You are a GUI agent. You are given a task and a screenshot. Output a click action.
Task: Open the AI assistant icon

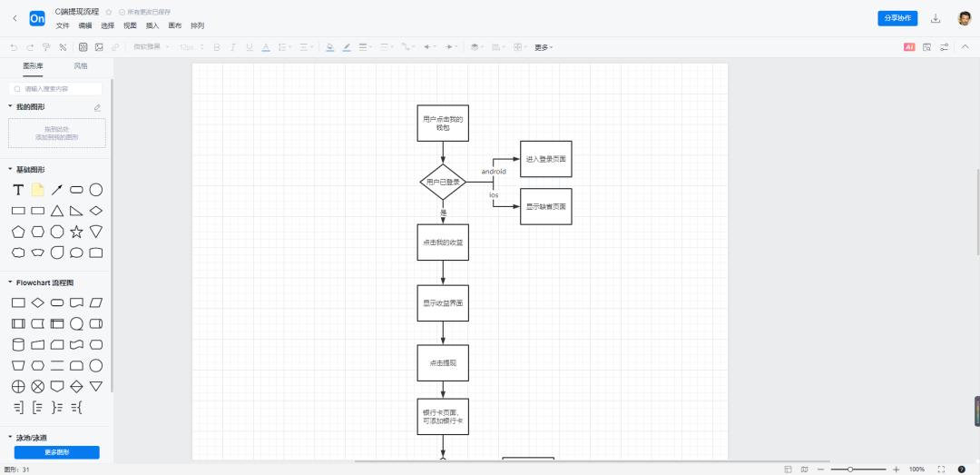click(x=909, y=46)
